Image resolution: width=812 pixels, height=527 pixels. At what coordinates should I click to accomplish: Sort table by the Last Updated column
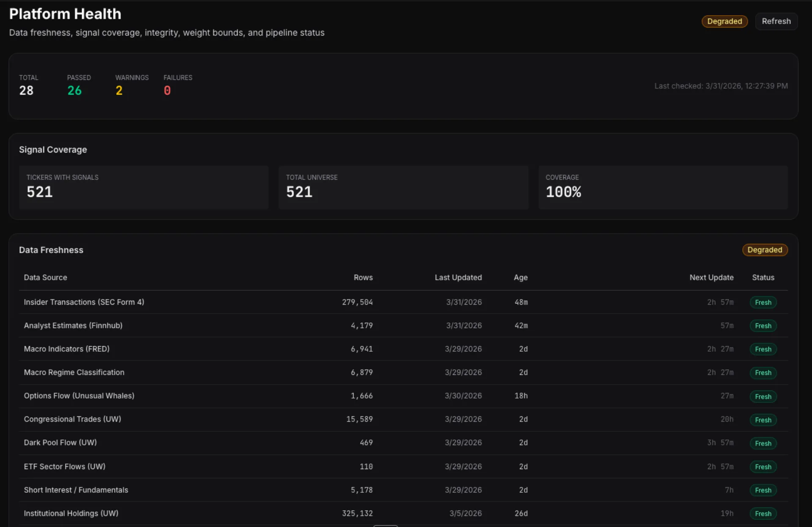(458, 278)
